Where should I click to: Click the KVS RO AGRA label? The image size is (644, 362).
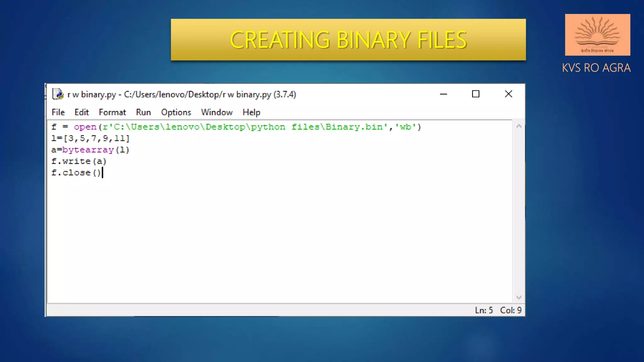pos(596,68)
